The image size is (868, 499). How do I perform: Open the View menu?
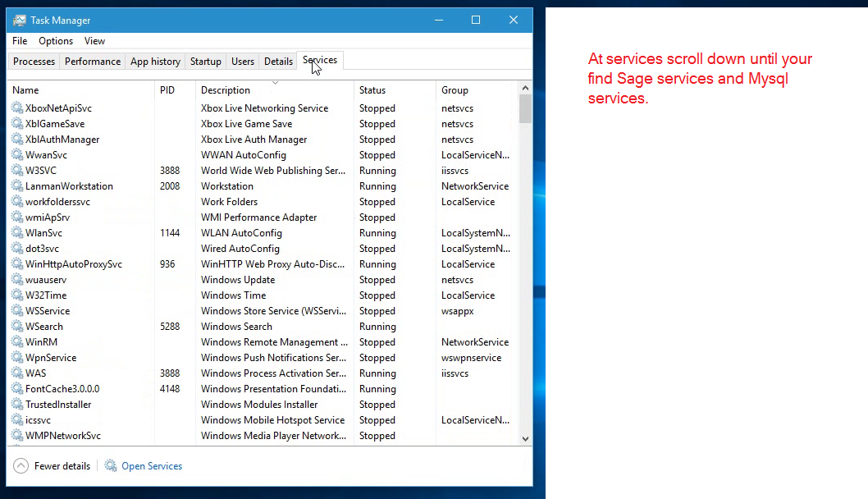tap(94, 41)
